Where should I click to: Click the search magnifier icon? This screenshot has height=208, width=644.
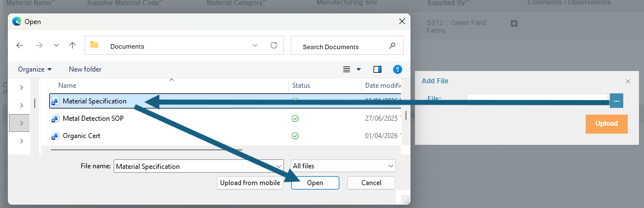coord(392,46)
